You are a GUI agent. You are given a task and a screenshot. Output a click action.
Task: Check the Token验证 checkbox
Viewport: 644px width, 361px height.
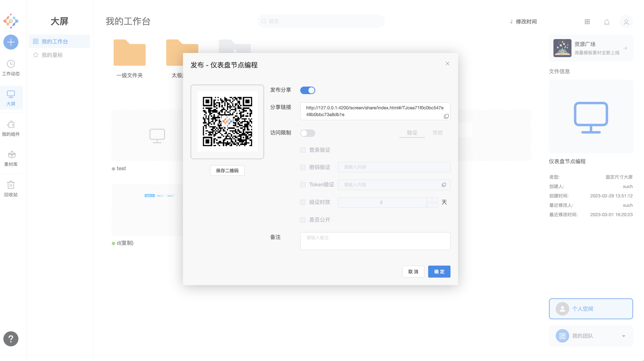[x=303, y=184]
